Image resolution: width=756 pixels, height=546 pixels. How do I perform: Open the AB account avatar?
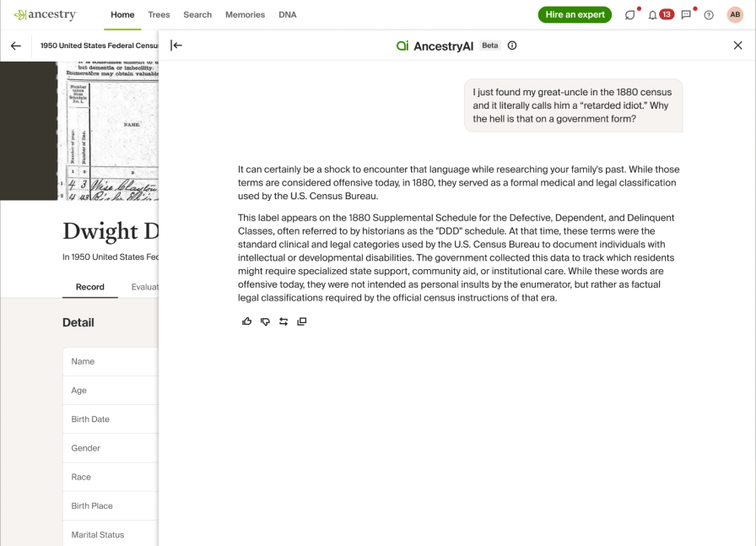(735, 14)
